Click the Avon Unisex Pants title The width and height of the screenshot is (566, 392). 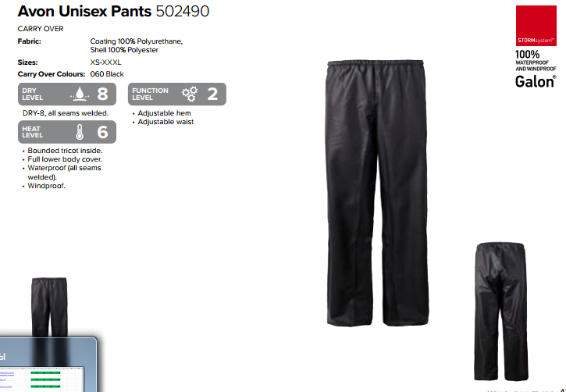(84, 11)
